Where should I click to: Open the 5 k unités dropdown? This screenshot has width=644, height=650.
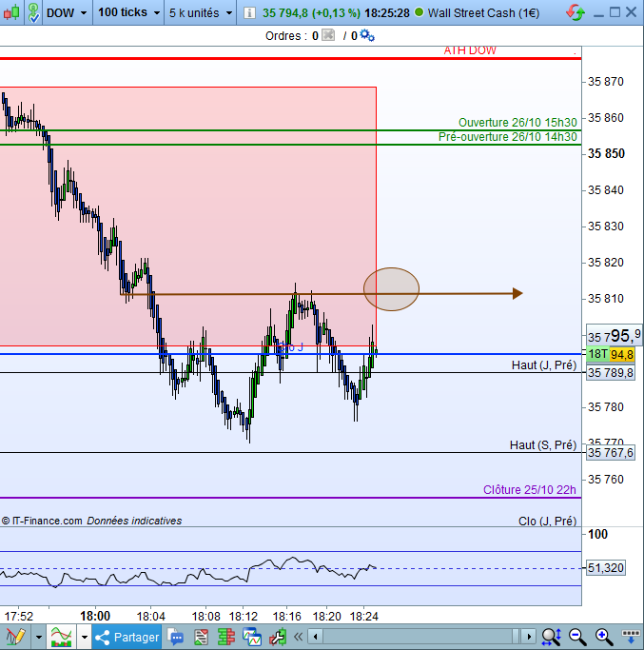point(201,13)
